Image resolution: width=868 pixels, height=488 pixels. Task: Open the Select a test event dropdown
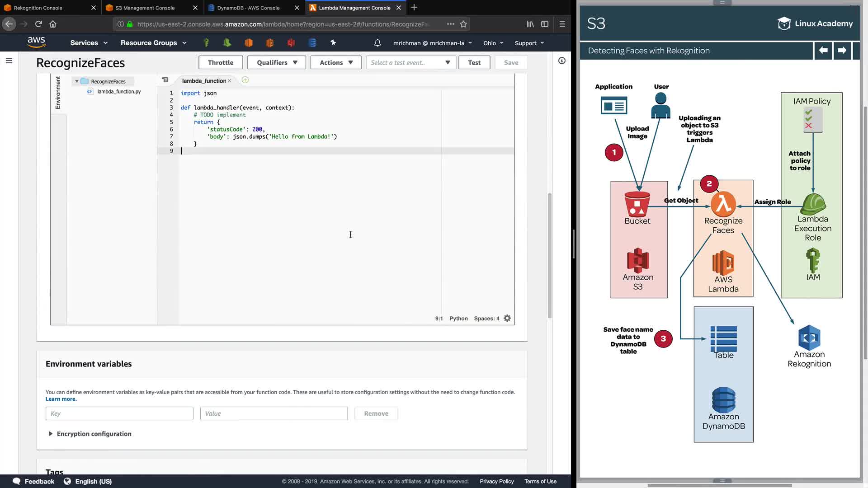410,62
